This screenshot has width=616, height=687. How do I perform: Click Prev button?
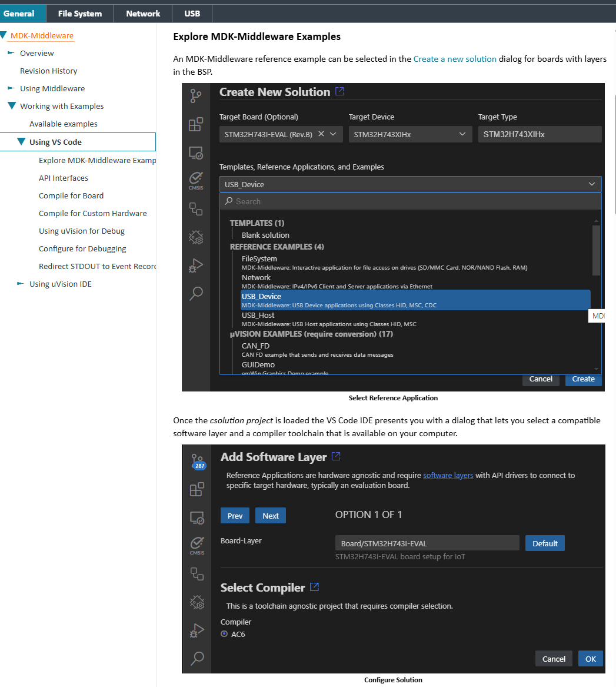point(235,516)
